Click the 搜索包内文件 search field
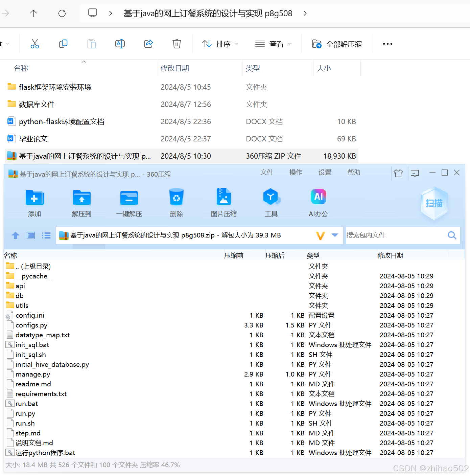The height and width of the screenshot is (476, 470). point(392,235)
